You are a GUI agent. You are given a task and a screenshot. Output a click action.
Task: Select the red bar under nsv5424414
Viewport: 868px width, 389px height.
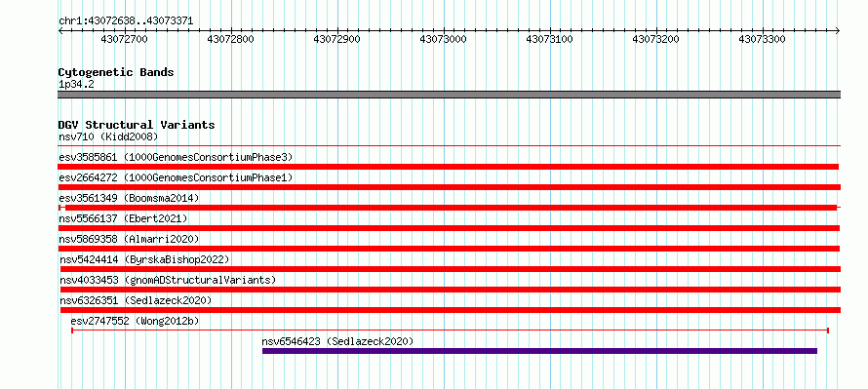(451, 269)
